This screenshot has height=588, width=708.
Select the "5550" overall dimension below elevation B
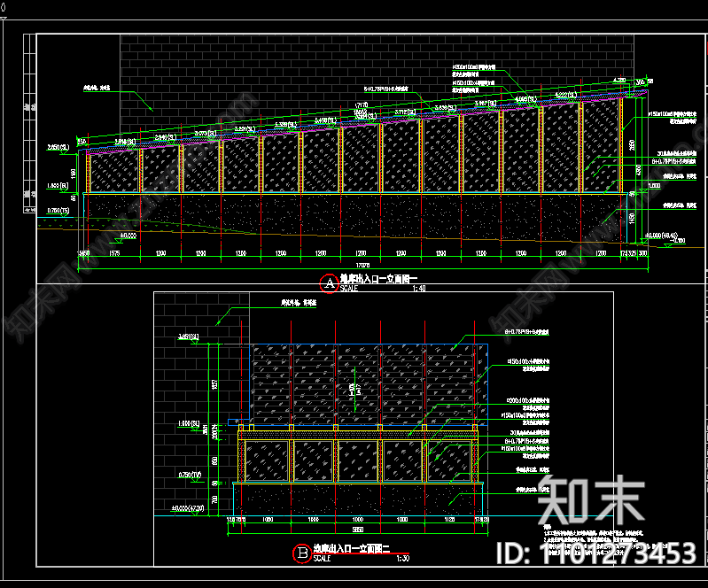click(x=358, y=530)
